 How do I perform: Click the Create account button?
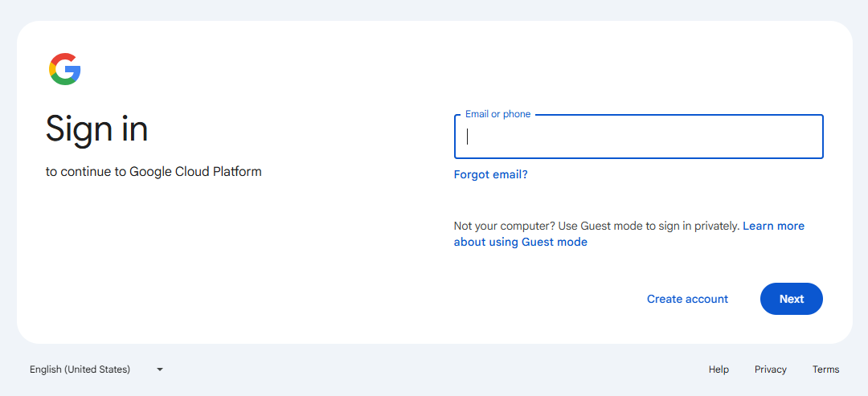click(687, 299)
